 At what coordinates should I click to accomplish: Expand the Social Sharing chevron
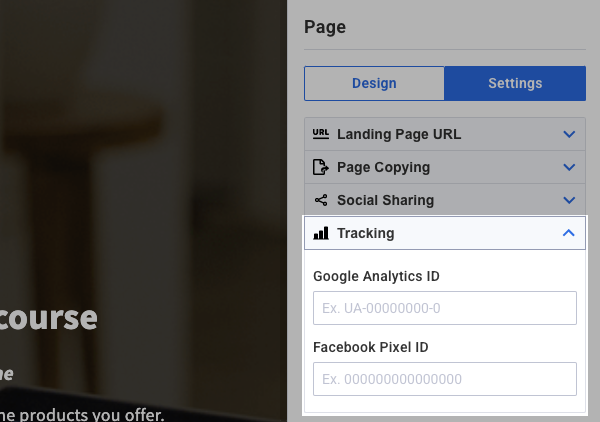(569, 200)
